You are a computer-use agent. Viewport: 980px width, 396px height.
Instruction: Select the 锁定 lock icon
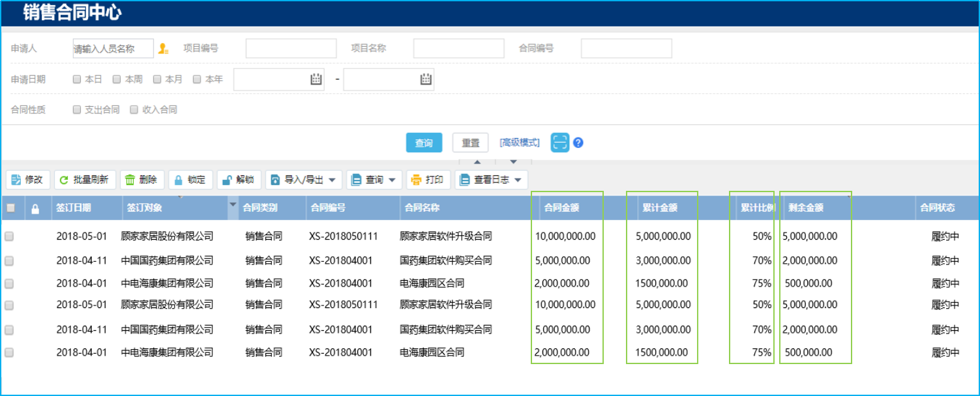coord(178,180)
